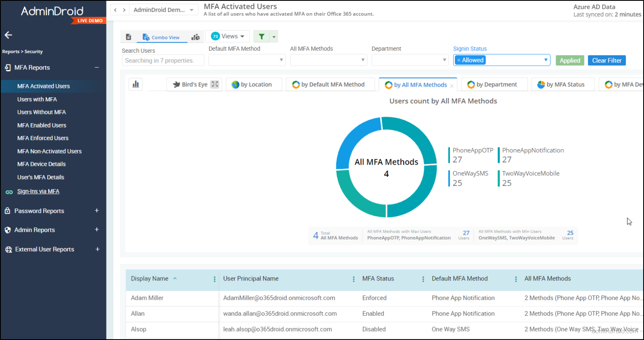The image size is (644, 340).
Task: Open MFA Reports section icon in sidebar
Action: [8, 67]
